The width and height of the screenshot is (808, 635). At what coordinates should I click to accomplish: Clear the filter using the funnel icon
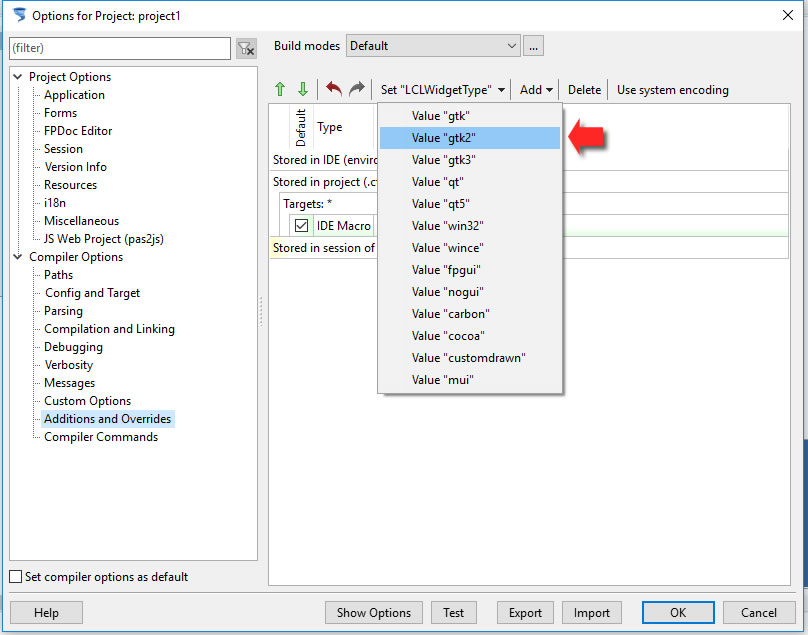(x=246, y=48)
